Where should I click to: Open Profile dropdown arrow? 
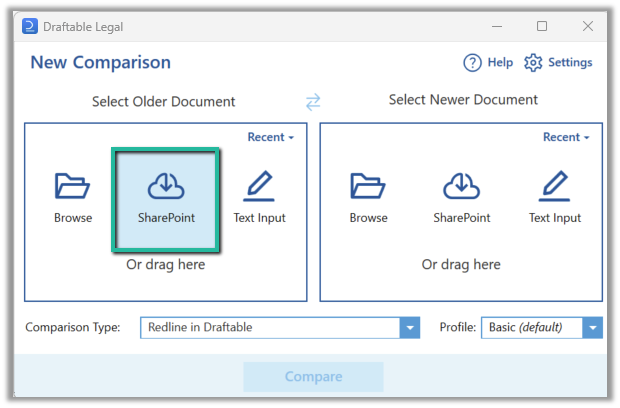coord(592,327)
